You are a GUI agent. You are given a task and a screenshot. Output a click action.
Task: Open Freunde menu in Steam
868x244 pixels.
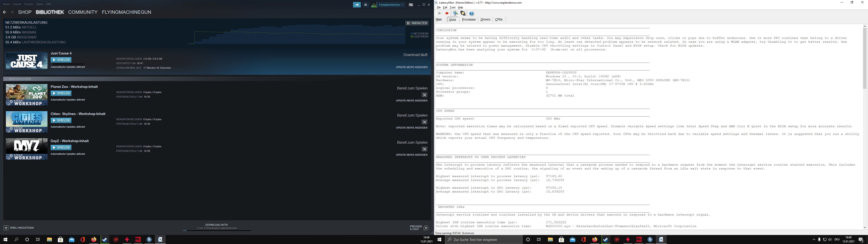pos(29,4)
